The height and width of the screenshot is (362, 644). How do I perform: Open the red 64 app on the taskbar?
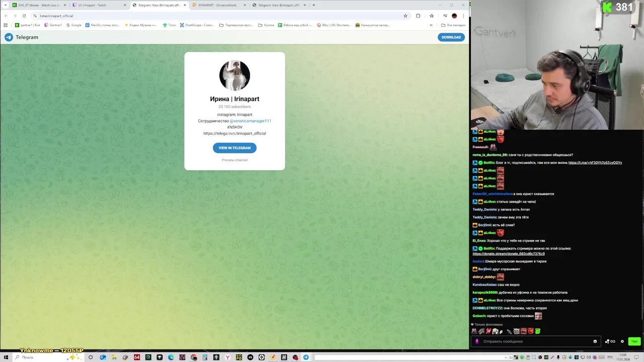(x=137, y=357)
